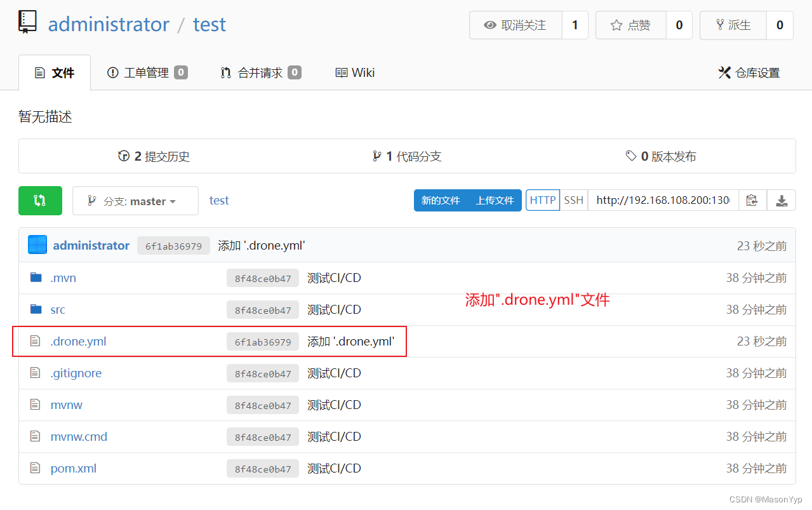Click the repository icon beside administrator
This screenshot has height=510, width=812.
coord(27,21)
